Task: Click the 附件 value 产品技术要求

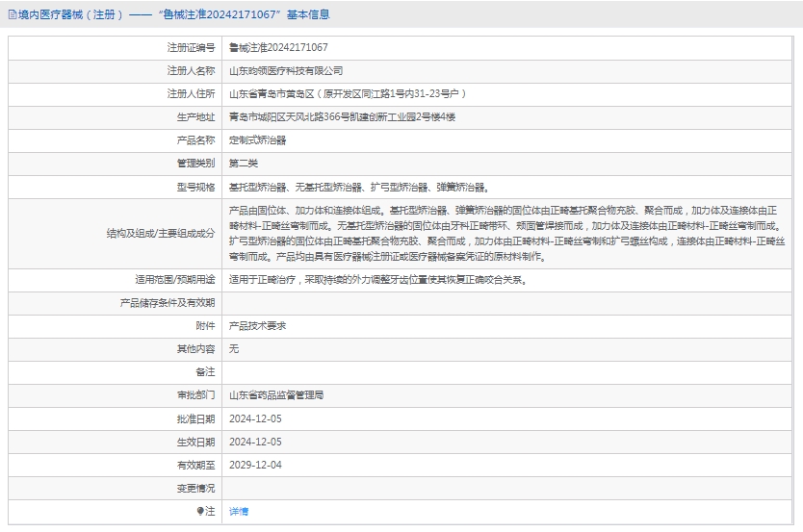Action: pyautogui.click(x=257, y=326)
